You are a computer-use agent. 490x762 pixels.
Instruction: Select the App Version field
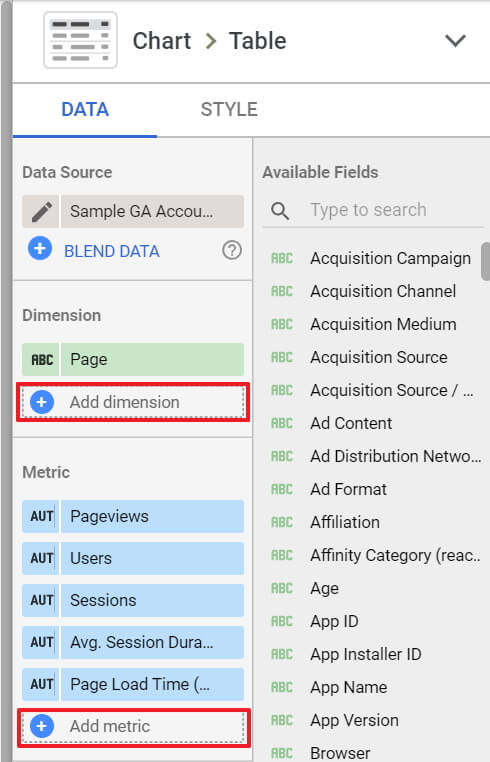pos(354,721)
